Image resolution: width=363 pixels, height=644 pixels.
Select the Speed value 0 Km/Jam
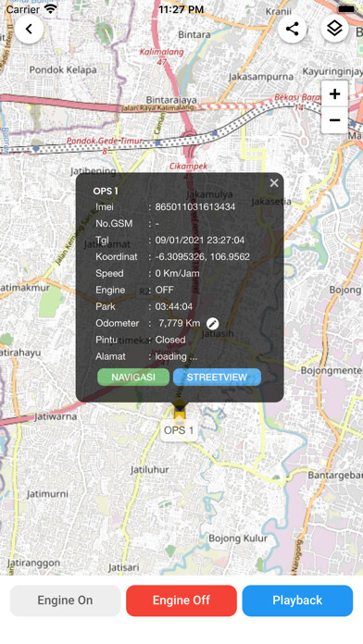tap(177, 274)
